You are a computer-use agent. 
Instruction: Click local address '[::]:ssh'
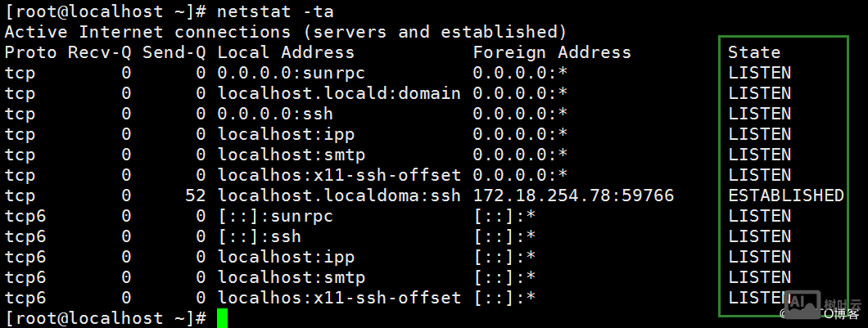(x=259, y=236)
